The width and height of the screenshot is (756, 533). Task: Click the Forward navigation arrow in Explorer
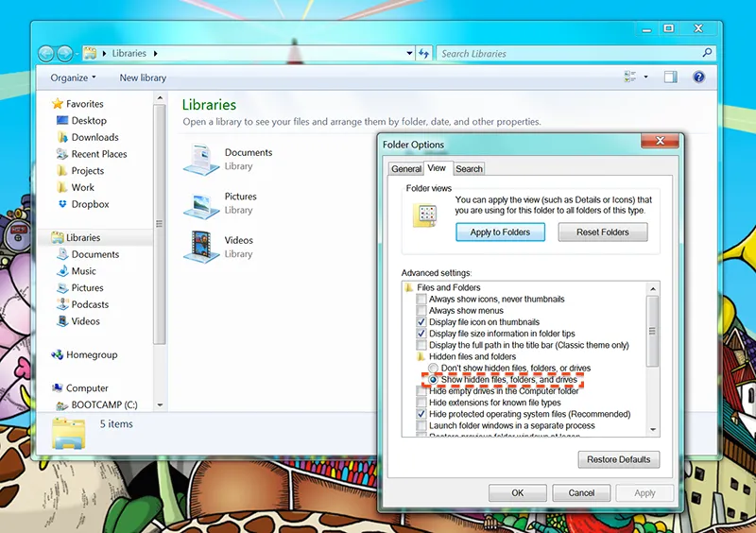pos(64,54)
